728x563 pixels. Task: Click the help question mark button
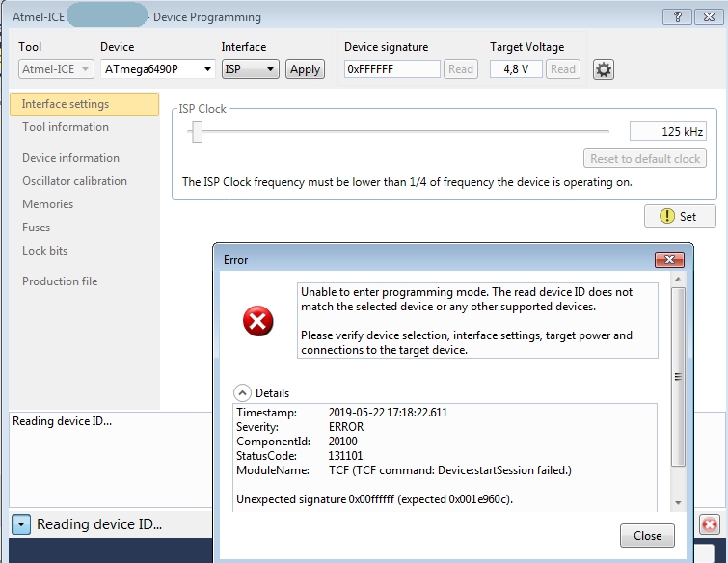click(x=677, y=17)
